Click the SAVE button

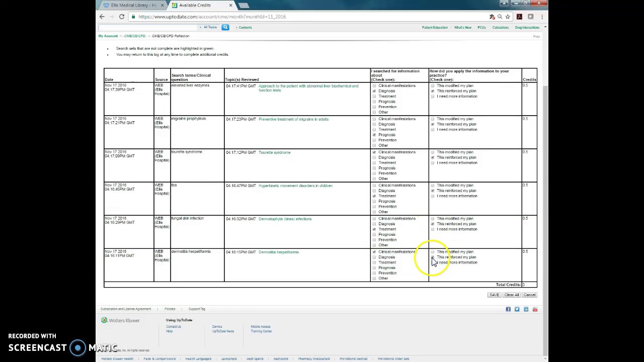495,295
